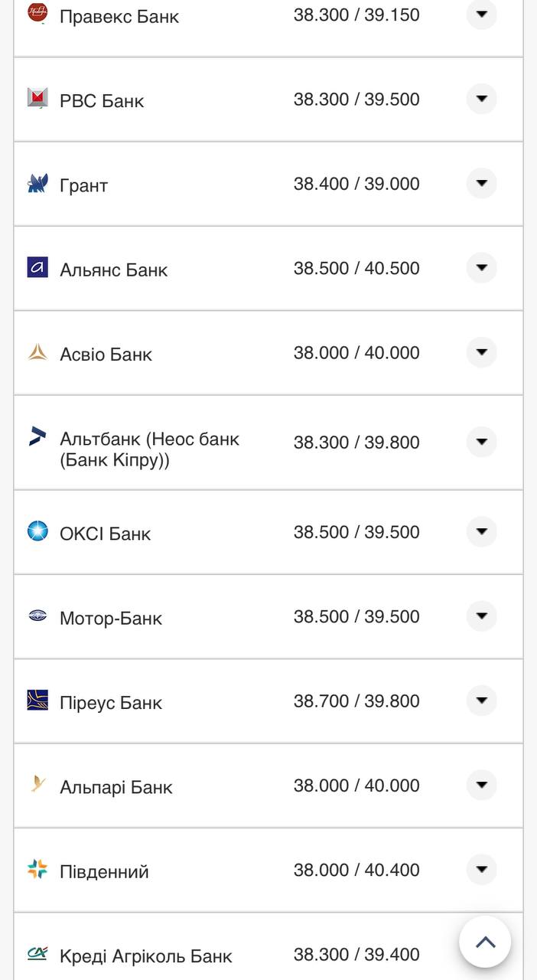
Task: Click the Піреус Банк rate 38.700 / 39.800
Action: tap(356, 701)
